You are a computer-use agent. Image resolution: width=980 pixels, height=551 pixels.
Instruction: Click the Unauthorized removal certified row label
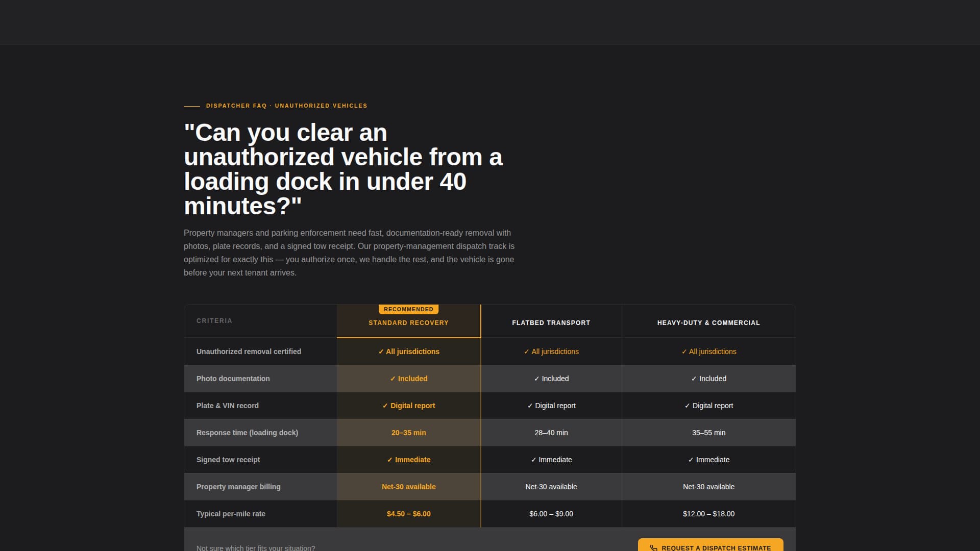249,352
